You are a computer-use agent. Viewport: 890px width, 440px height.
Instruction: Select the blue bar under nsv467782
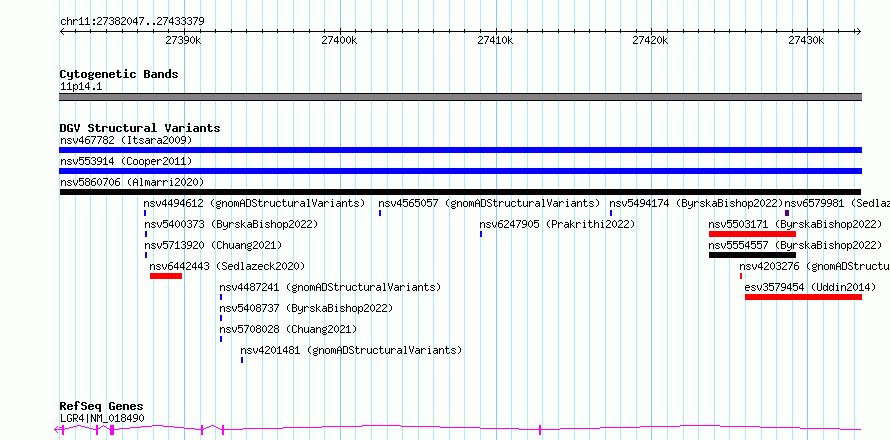460,150
